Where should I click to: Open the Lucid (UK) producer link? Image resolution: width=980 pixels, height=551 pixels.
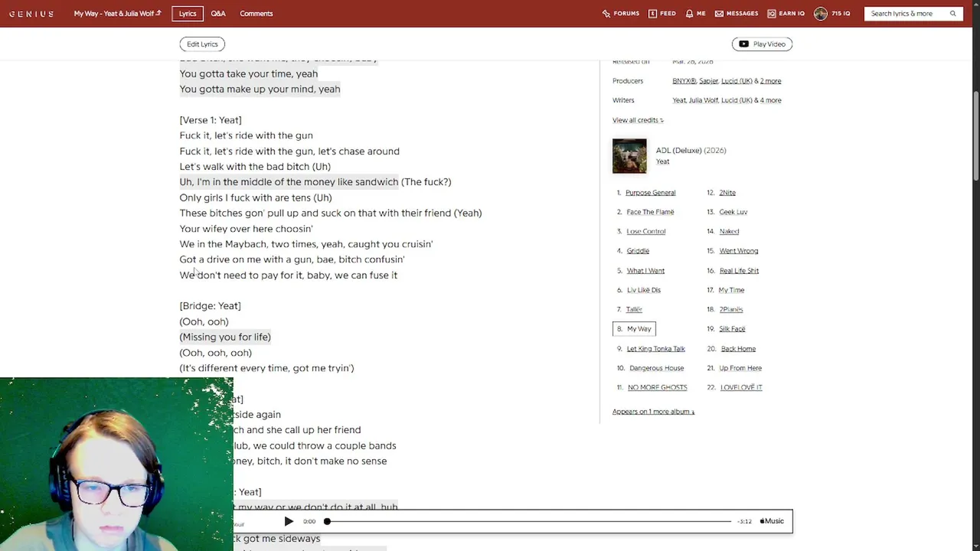[x=737, y=81]
